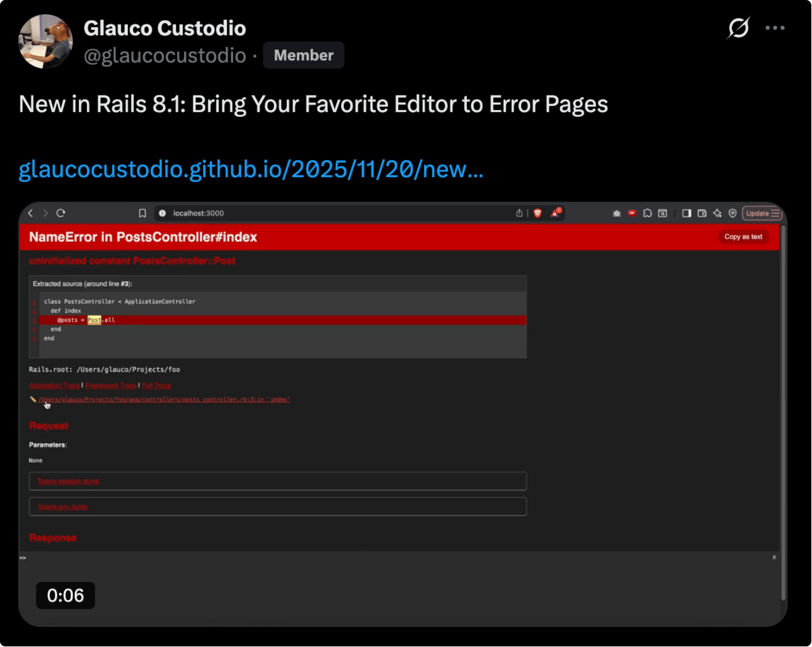The width and height of the screenshot is (812, 647).
Task: Click the Brave Shields lion icon
Action: (x=538, y=213)
